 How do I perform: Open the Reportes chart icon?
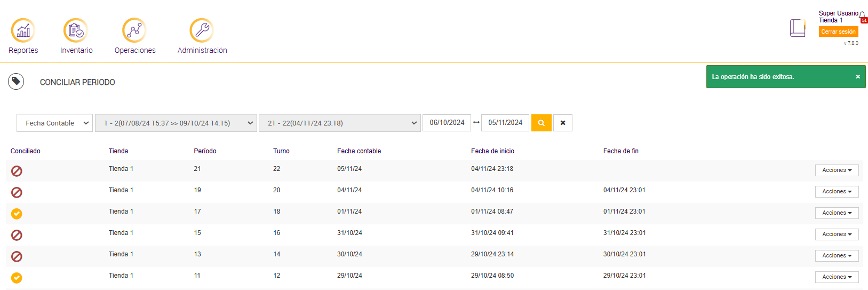click(23, 30)
